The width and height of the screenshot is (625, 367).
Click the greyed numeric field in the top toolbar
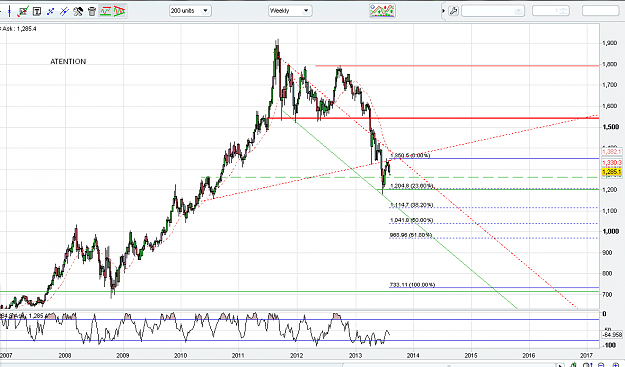pos(551,11)
